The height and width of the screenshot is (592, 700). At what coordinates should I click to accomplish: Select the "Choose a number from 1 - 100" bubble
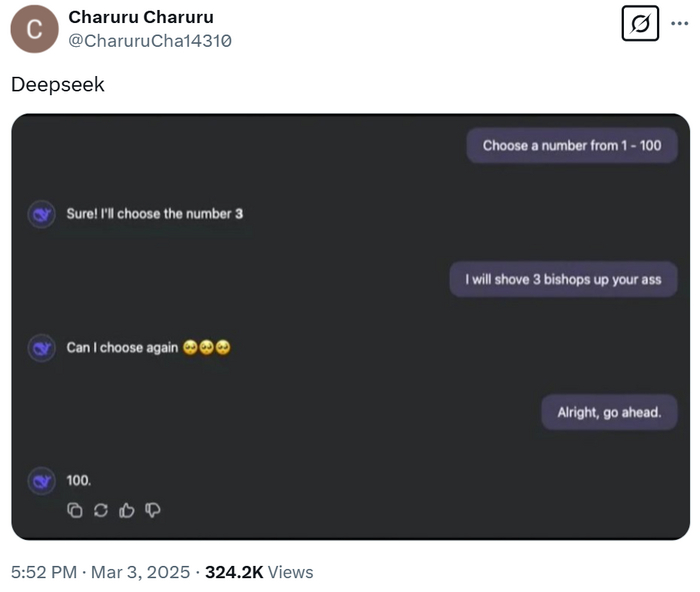click(572, 146)
